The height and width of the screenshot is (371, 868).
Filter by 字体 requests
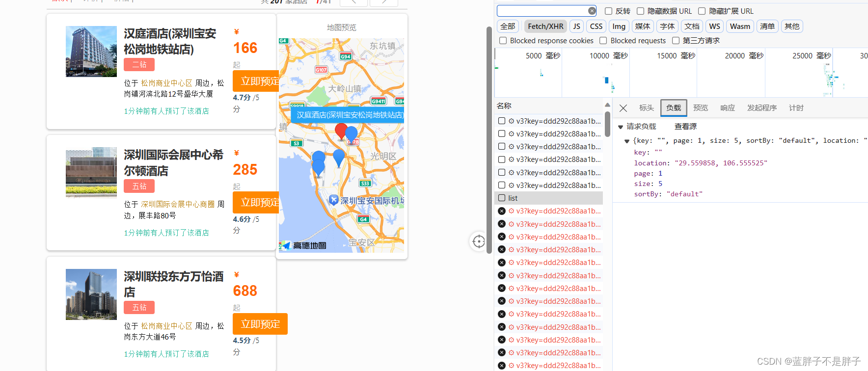point(667,26)
